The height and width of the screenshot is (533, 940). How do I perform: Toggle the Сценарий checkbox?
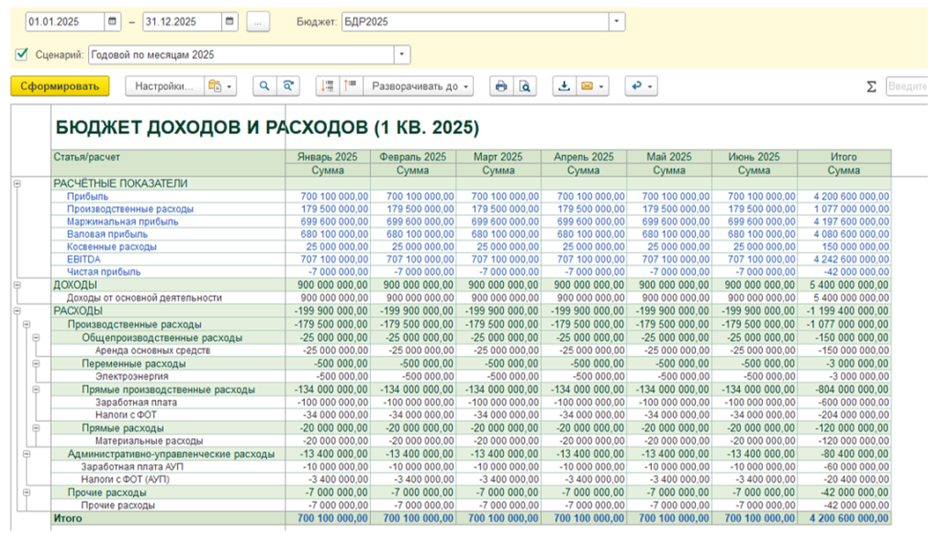22,54
